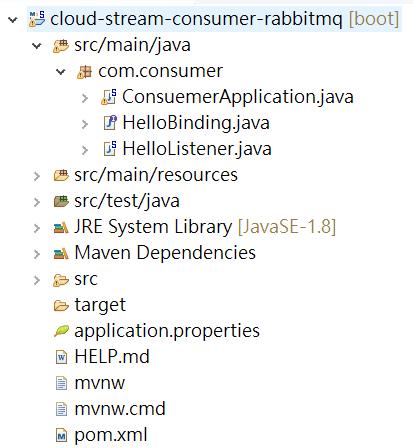This screenshot has width=413, height=448.
Task: Expand the src/main/resources folder
Action: [37, 176]
